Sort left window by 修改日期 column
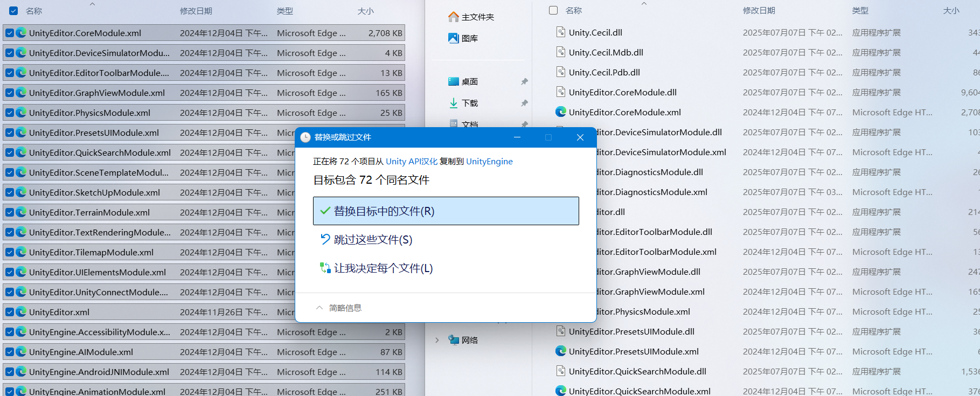980x396 pixels. pos(196,11)
